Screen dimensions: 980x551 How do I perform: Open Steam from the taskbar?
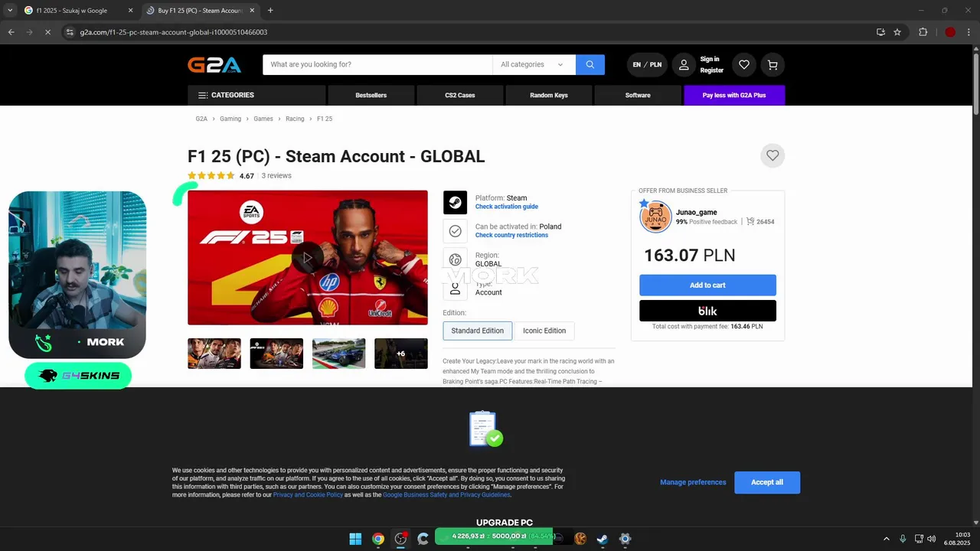pyautogui.click(x=603, y=539)
